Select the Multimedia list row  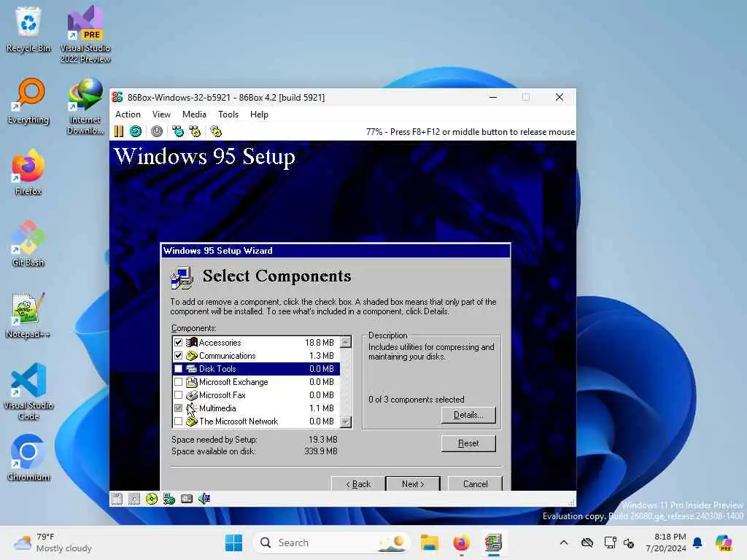click(x=256, y=408)
